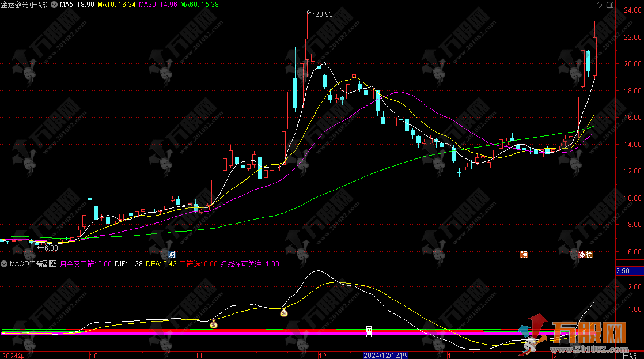Click the 红线在可关注: 1.00 value

250,264
